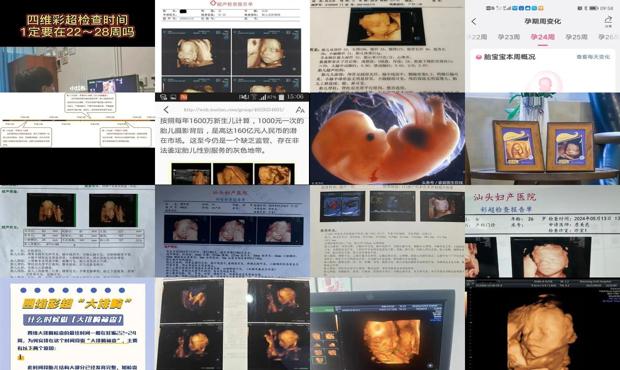The image size is (620, 370).
Task: Select the 孕25周 tab
Action: tap(576, 37)
